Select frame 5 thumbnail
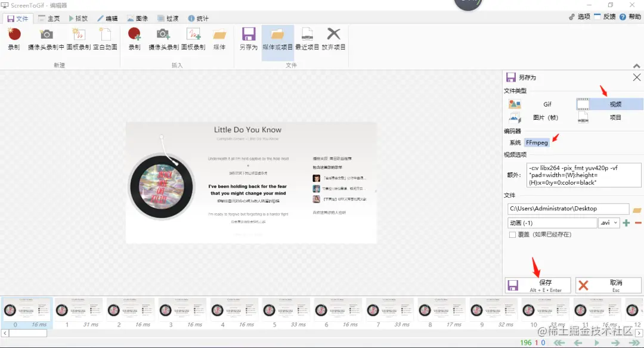Viewport: 644px width, 348px height. click(286, 313)
